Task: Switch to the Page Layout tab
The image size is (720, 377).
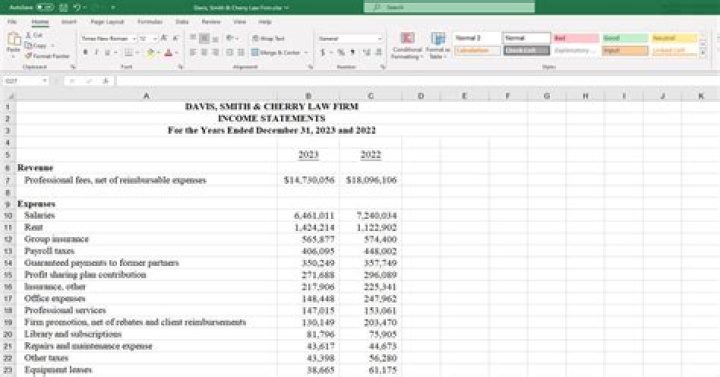Action: click(107, 22)
